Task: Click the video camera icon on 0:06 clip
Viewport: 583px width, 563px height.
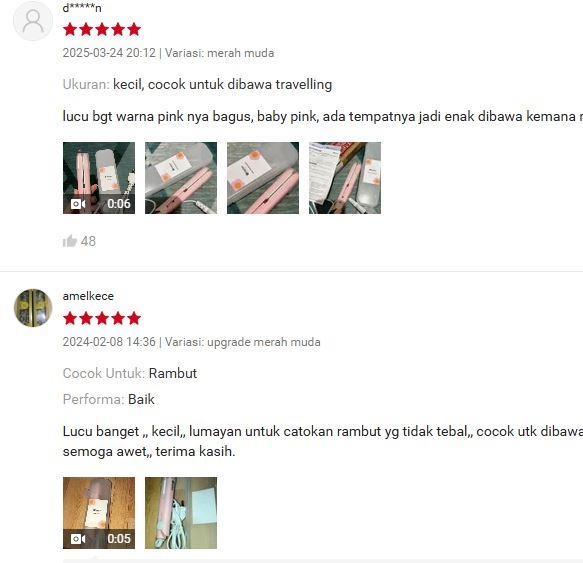Action: (78, 204)
